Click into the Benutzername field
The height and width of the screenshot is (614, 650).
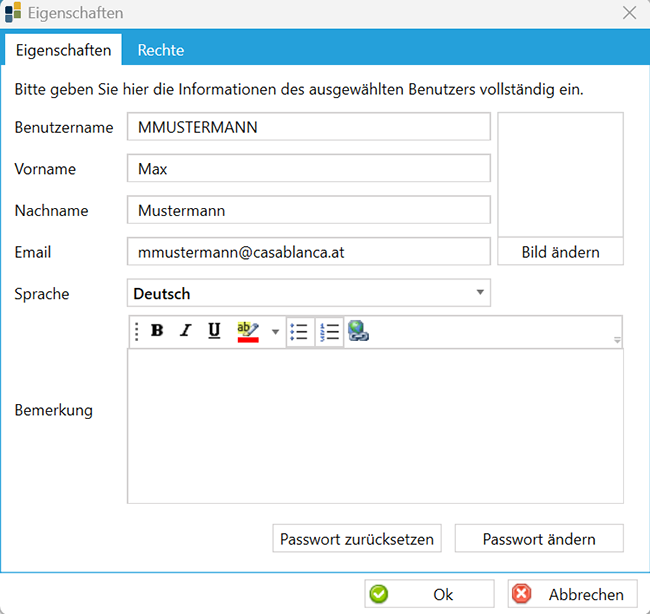pyautogui.click(x=308, y=127)
